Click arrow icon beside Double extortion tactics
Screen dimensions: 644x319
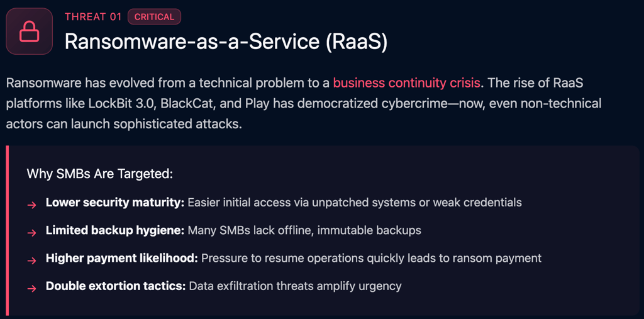tap(32, 289)
